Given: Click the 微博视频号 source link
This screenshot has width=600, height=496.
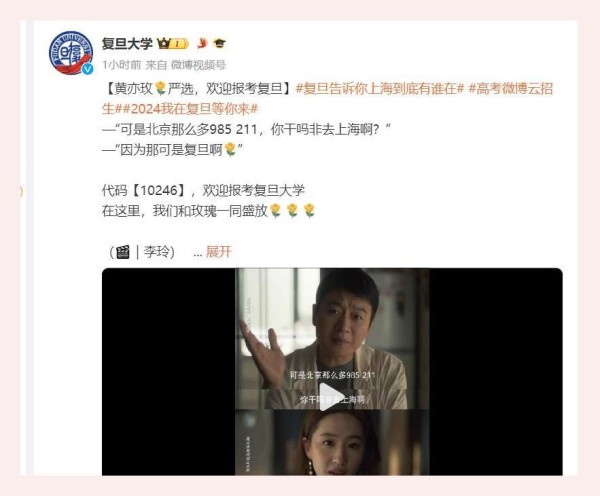Looking at the screenshot, I should [198, 65].
